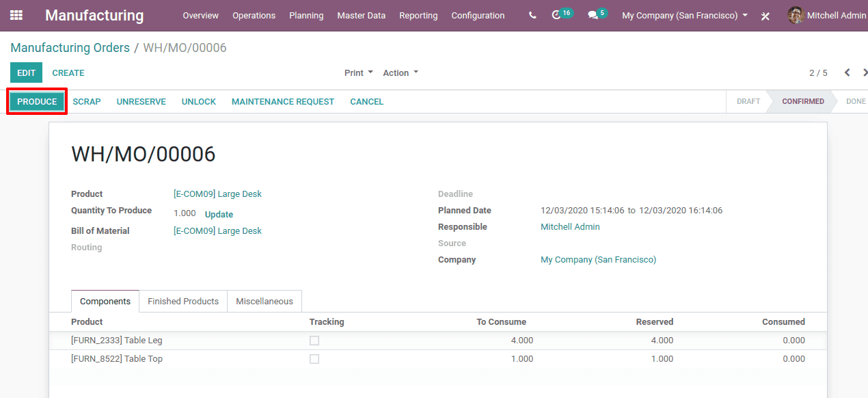Open the Planning menu
The height and width of the screenshot is (398, 868).
[x=306, y=15]
